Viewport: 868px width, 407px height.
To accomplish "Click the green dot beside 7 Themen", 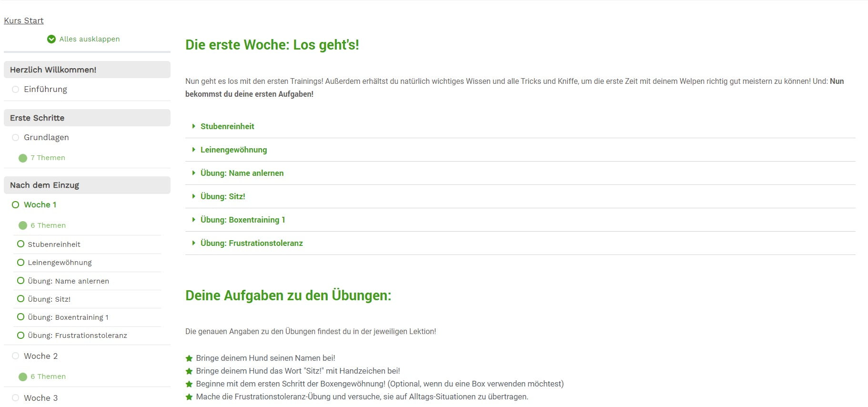I will (23, 158).
